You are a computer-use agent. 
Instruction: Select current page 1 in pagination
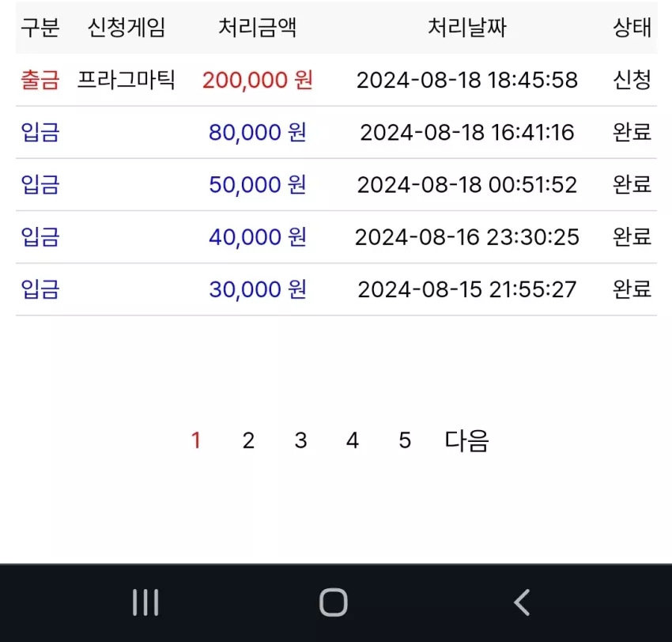[x=196, y=440]
